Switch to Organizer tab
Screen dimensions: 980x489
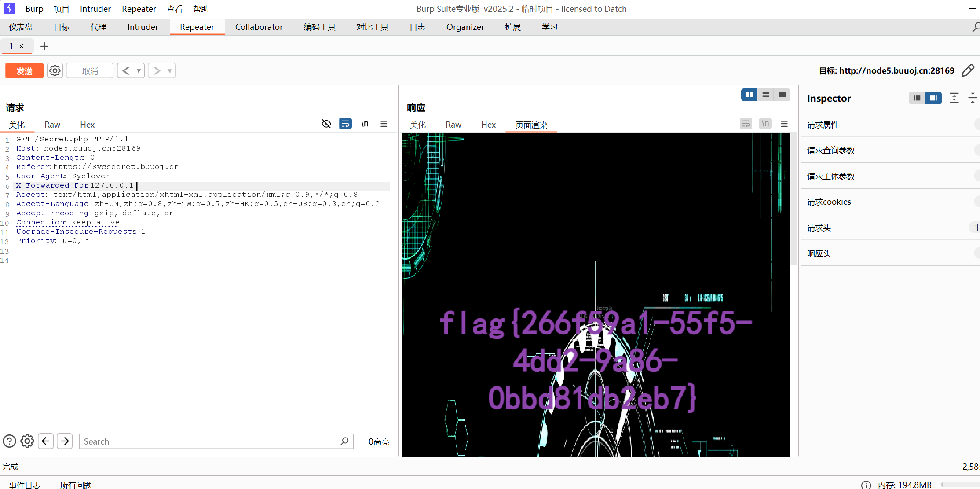click(465, 27)
